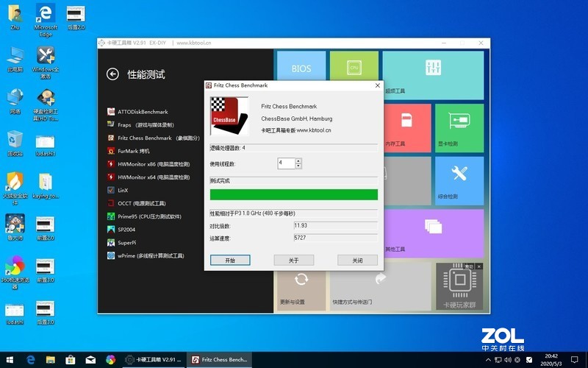Increase thread count with the up spinner arrow
Viewport: 588px width, 368px height.
(298, 160)
